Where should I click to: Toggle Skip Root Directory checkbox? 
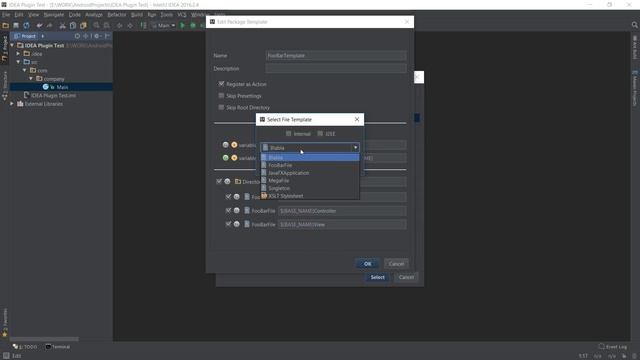(221, 107)
